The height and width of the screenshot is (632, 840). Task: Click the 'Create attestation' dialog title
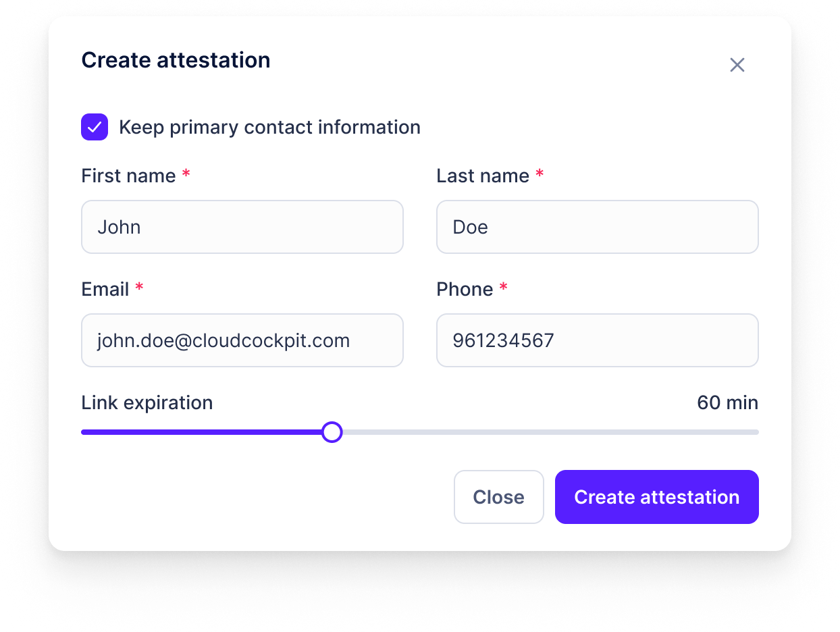point(176,60)
